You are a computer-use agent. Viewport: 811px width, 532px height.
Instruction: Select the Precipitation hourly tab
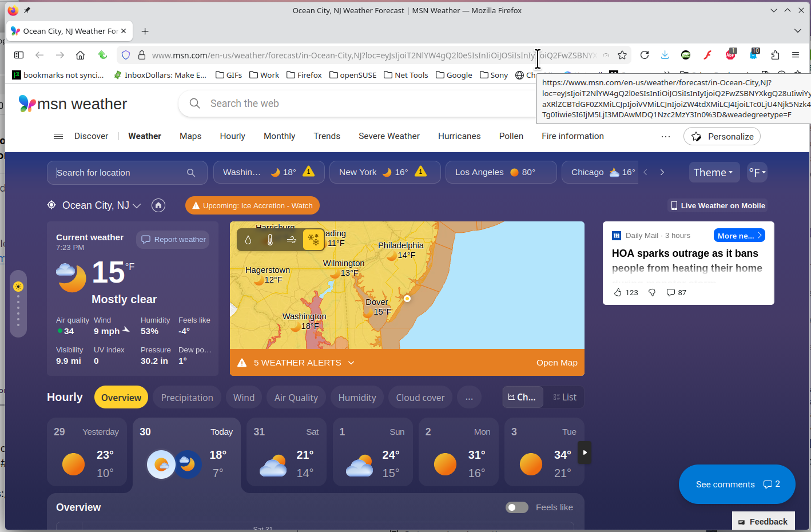tap(187, 398)
